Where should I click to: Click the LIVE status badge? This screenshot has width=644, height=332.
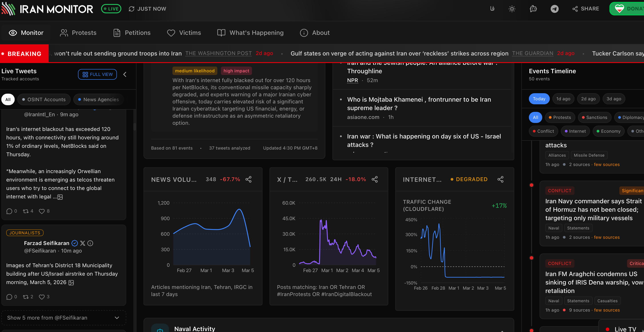coord(111,9)
